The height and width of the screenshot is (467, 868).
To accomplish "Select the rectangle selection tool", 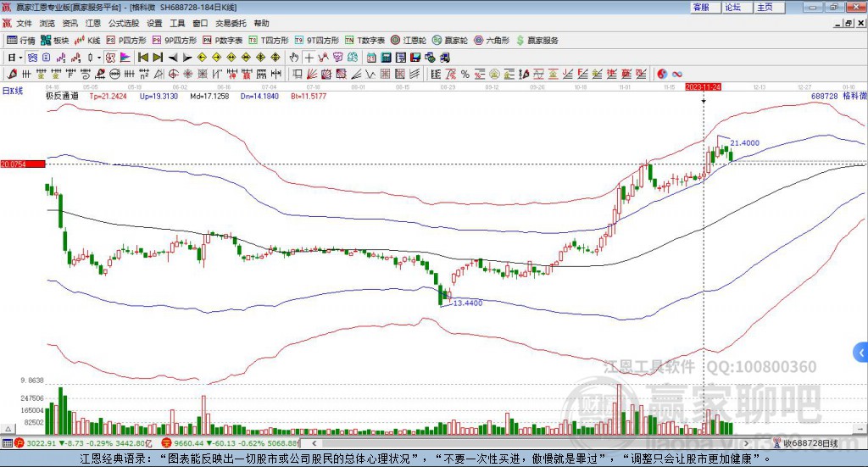I will click(x=298, y=74).
